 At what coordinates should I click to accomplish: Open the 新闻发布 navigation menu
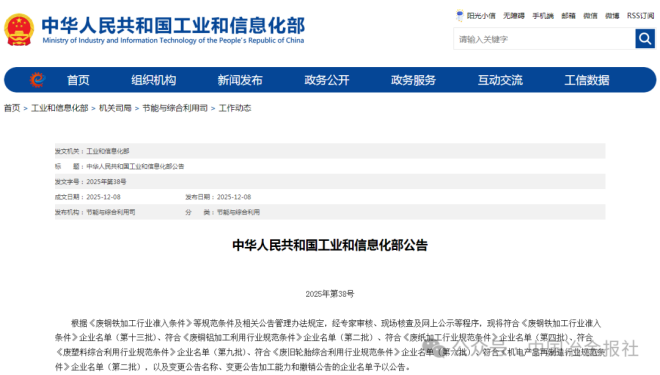pos(240,80)
